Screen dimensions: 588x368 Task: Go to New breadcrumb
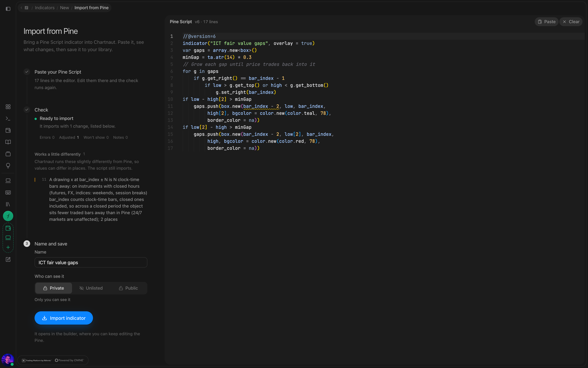64,8
